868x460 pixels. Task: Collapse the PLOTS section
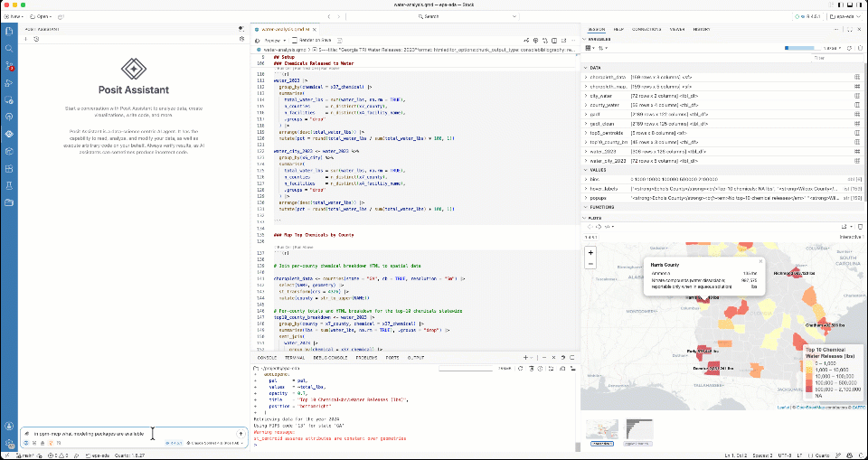click(x=586, y=218)
